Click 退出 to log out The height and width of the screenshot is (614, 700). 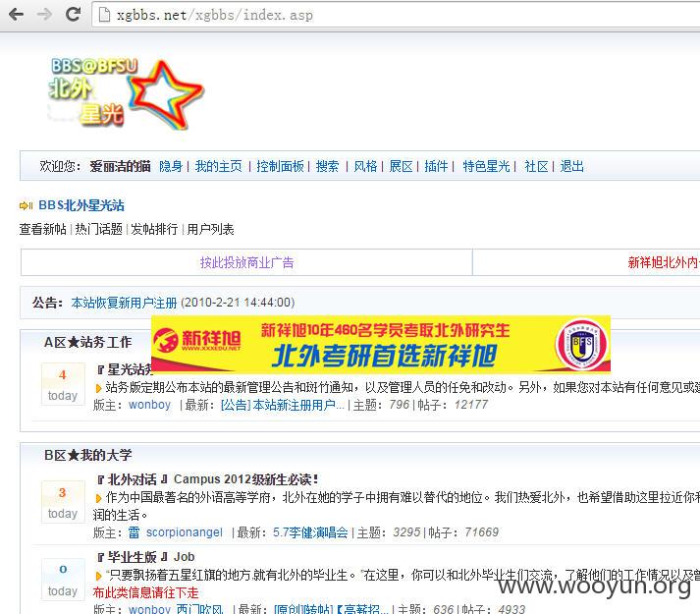pos(571,166)
